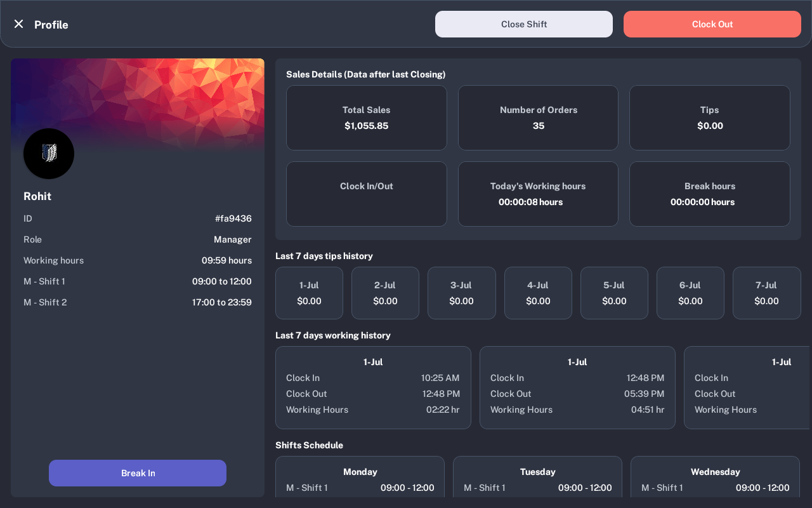Click the Close Shift button
Image resolution: width=812 pixels, height=508 pixels.
(x=524, y=24)
